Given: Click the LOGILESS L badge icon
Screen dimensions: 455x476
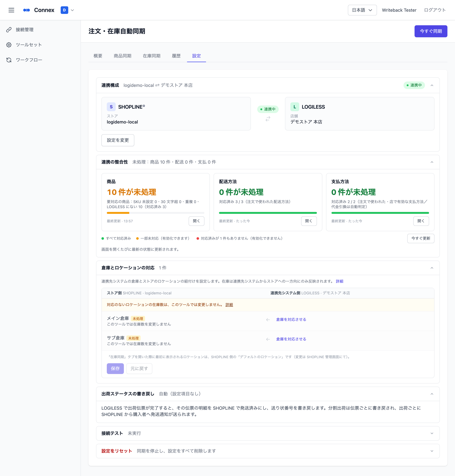Looking at the screenshot, I should point(295,107).
